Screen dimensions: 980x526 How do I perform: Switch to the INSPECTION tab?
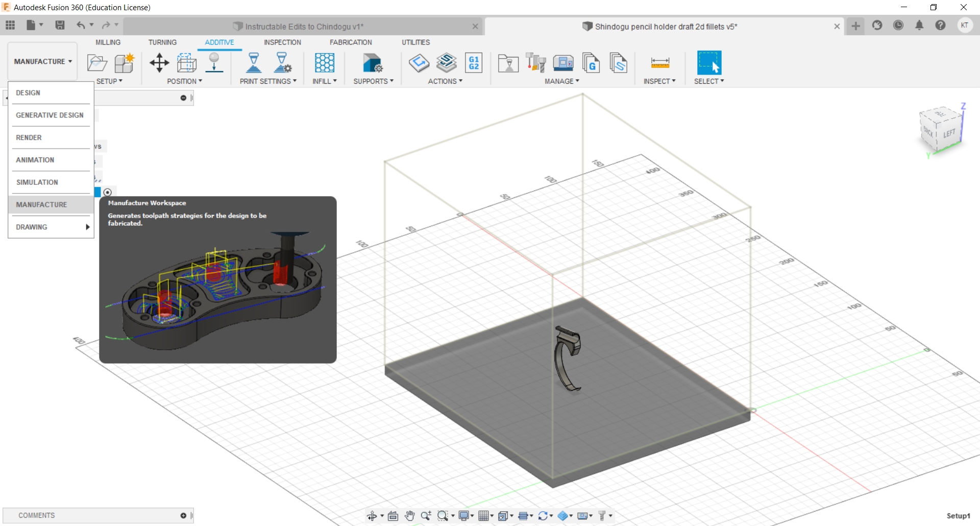click(x=282, y=42)
